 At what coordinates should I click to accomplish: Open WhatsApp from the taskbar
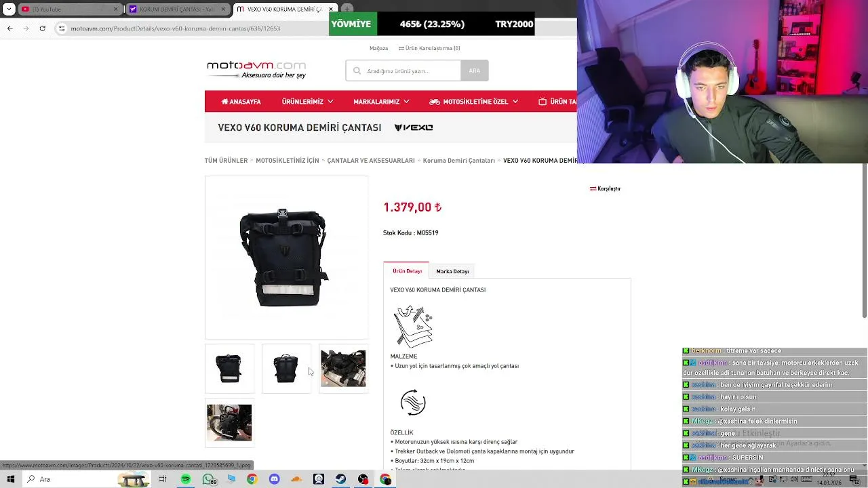click(208, 479)
